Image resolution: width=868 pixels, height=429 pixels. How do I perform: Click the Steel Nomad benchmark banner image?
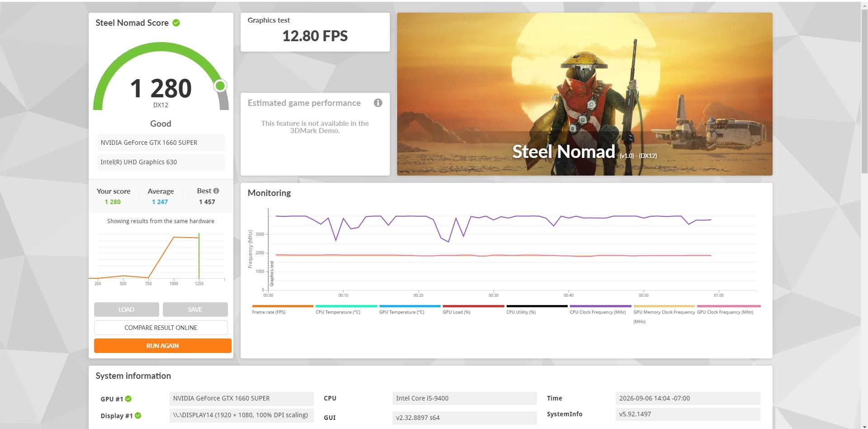pyautogui.click(x=585, y=94)
